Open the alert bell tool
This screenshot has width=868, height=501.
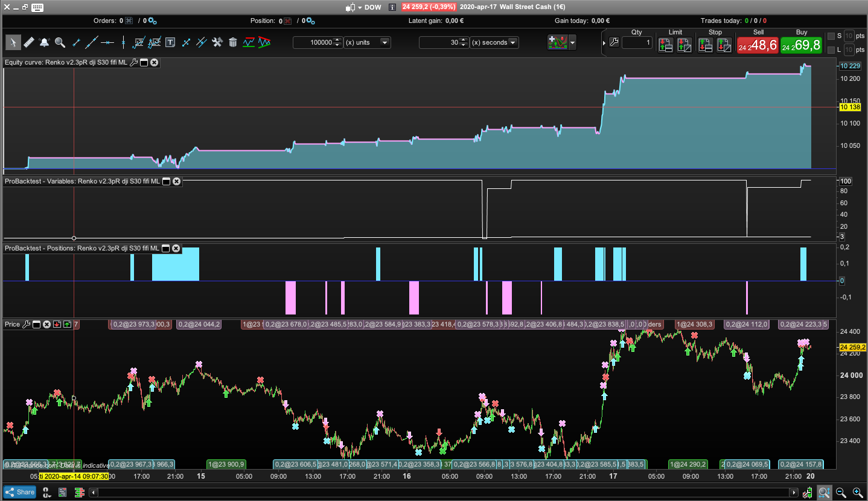(x=45, y=42)
